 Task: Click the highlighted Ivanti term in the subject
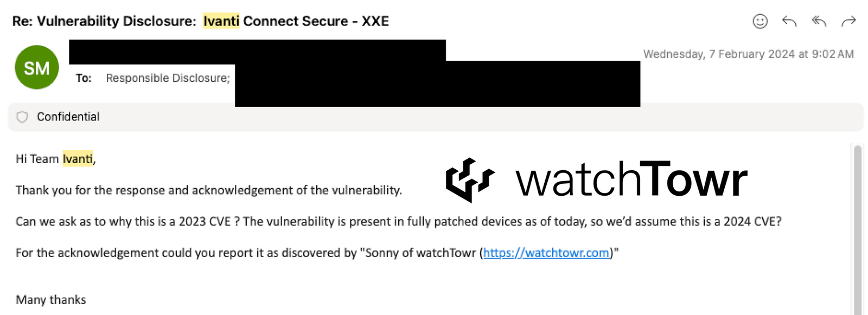coord(221,21)
